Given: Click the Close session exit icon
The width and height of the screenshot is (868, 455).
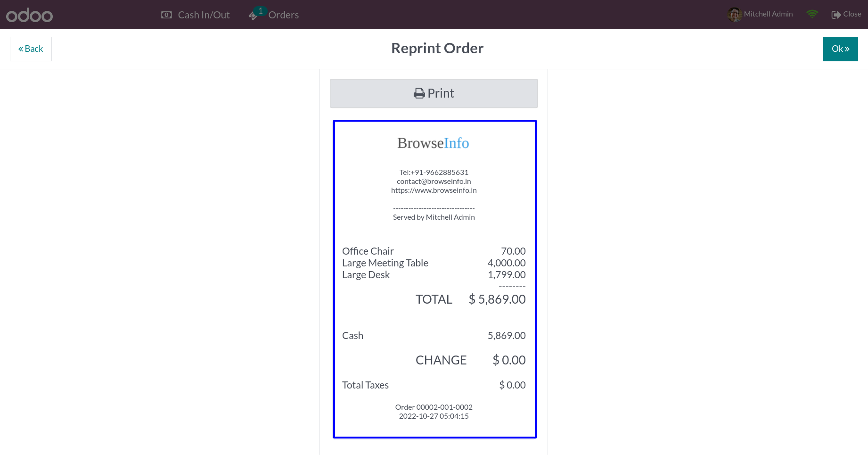Looking at the screenshot, I should coord(836,15).
